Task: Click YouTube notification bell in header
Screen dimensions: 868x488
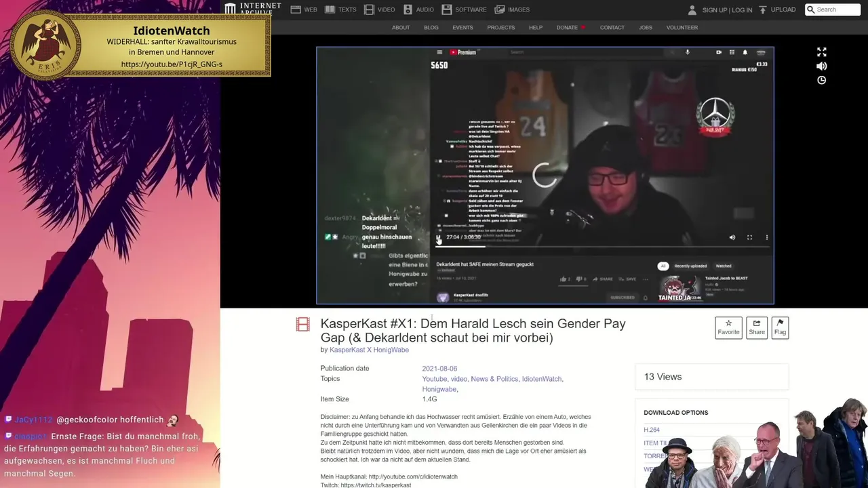Action: coord(745,52)
